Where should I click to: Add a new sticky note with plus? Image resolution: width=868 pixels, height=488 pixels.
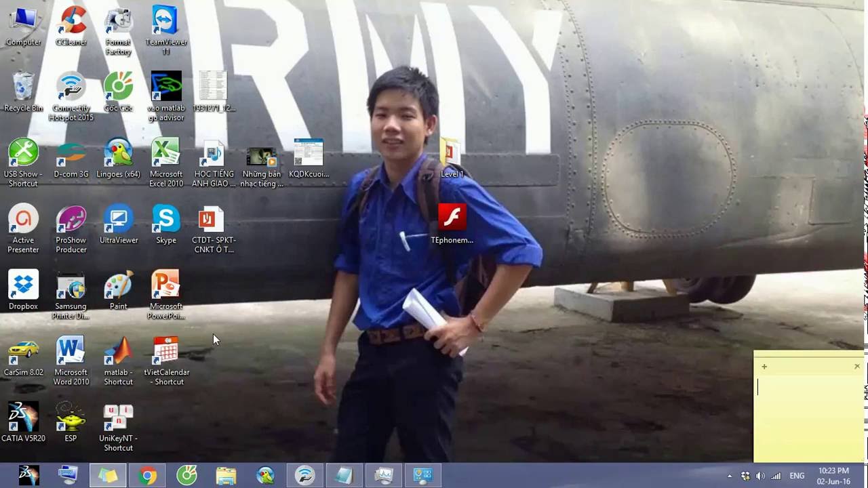click(x=764, y=367)
